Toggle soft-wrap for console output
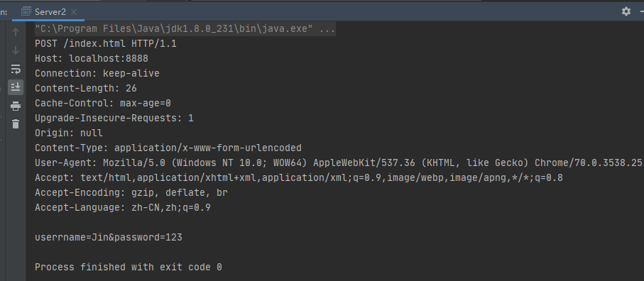This screenshot has height=281, width=644. click(x=16, y=69)
